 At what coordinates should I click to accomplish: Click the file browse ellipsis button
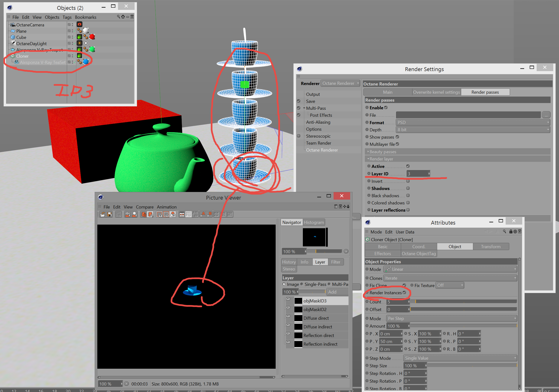pyautogui.click(x=546, y=115)
